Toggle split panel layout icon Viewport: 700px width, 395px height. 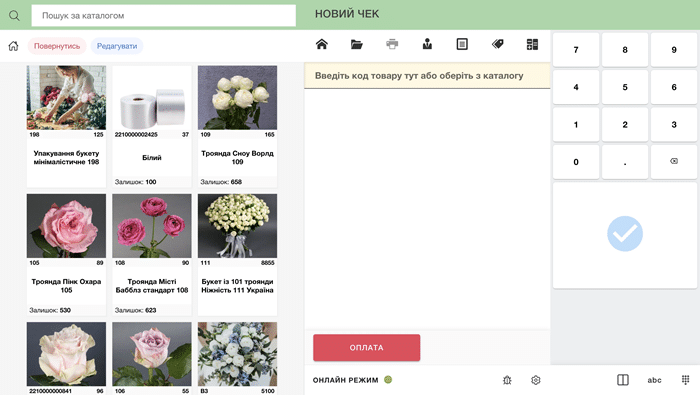pos(623,380)
